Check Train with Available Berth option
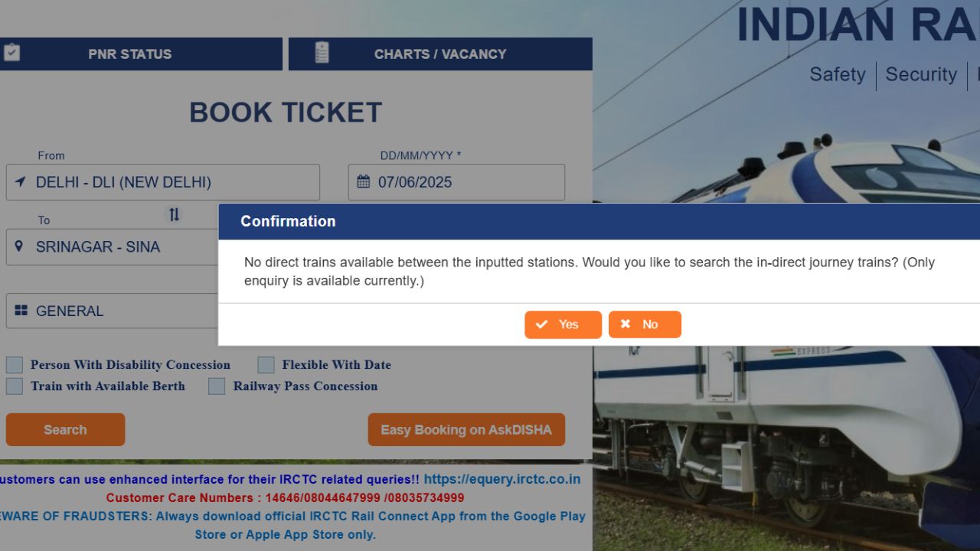980x551 pixels. 15,386
